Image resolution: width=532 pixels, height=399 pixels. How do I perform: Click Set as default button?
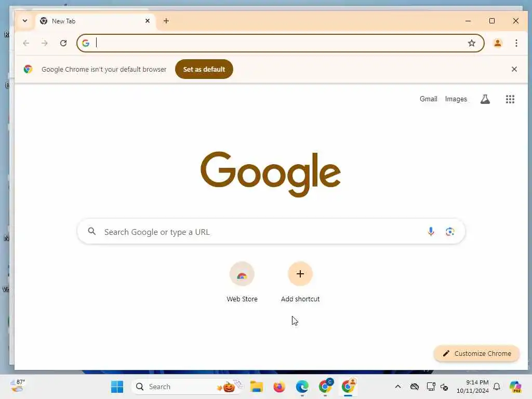(x=204, y=69)
